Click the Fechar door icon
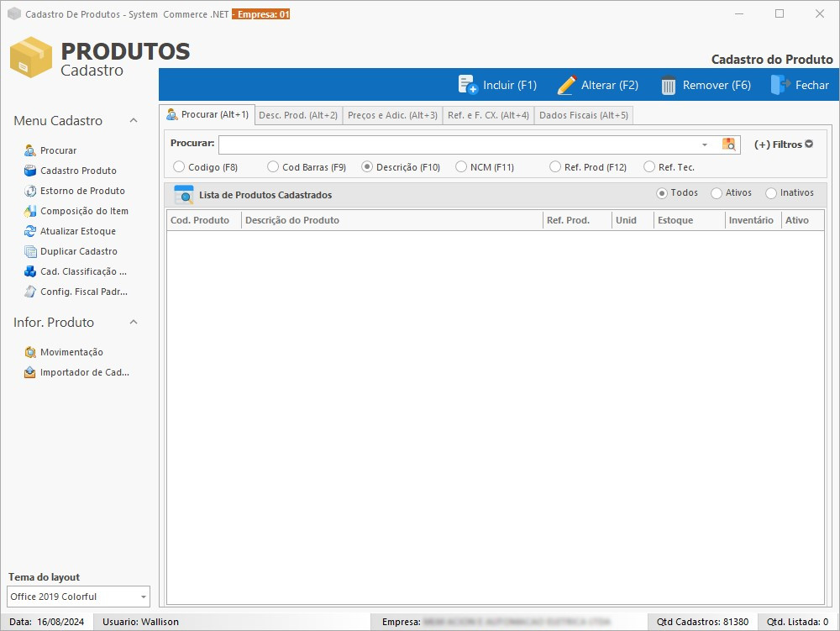Image resolution: width=840 pixels, height=631 pixels. [x=780, y=85]
